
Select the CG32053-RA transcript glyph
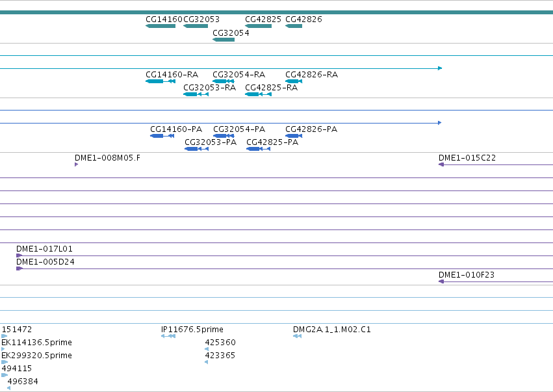196,94
